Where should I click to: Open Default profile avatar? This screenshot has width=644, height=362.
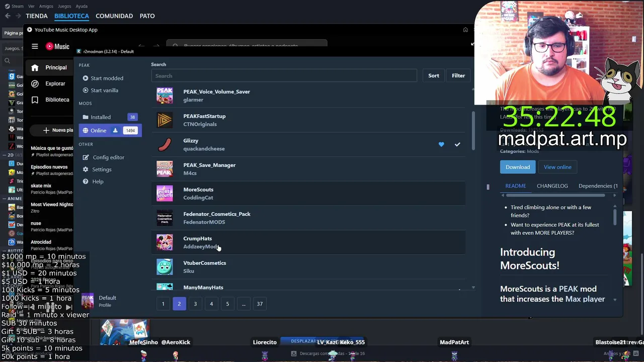coord(88,301)
